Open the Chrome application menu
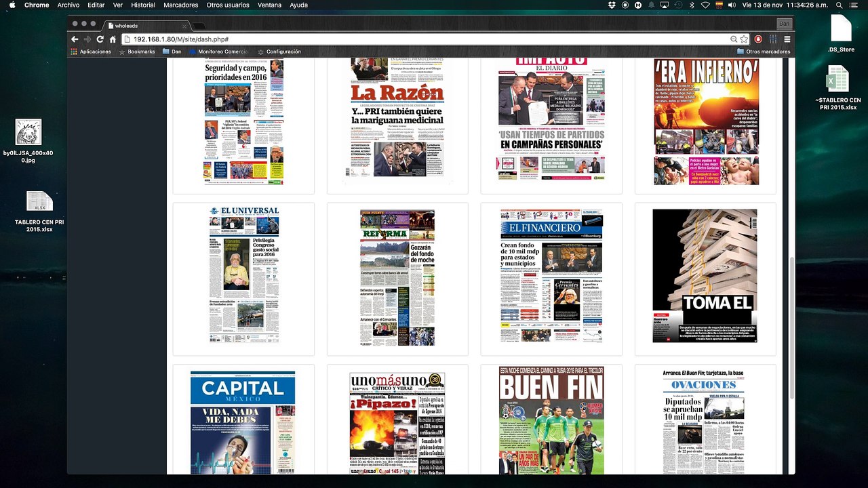Viewport: 868px width, 488px height. tap(37, 5)
